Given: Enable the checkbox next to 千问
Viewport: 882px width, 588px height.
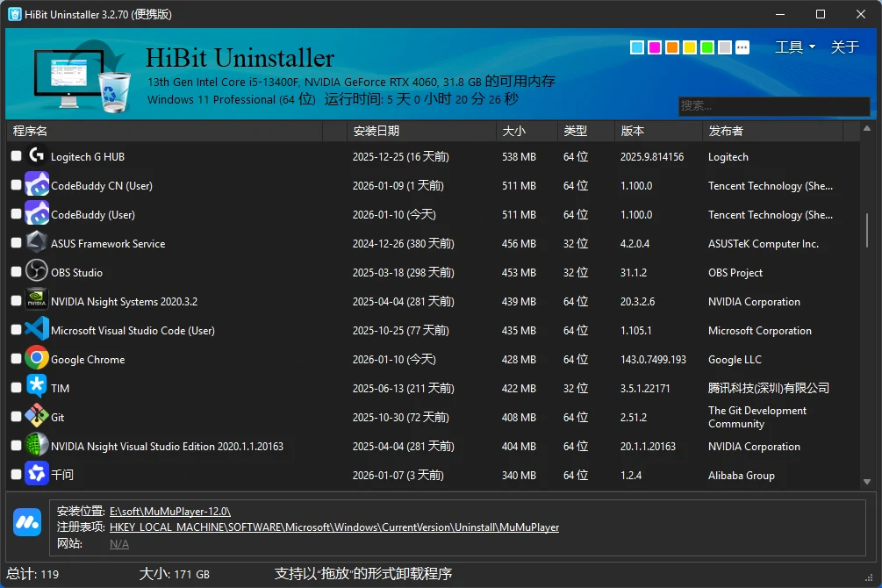Looking at the screenshot, I should pos(16,475).
